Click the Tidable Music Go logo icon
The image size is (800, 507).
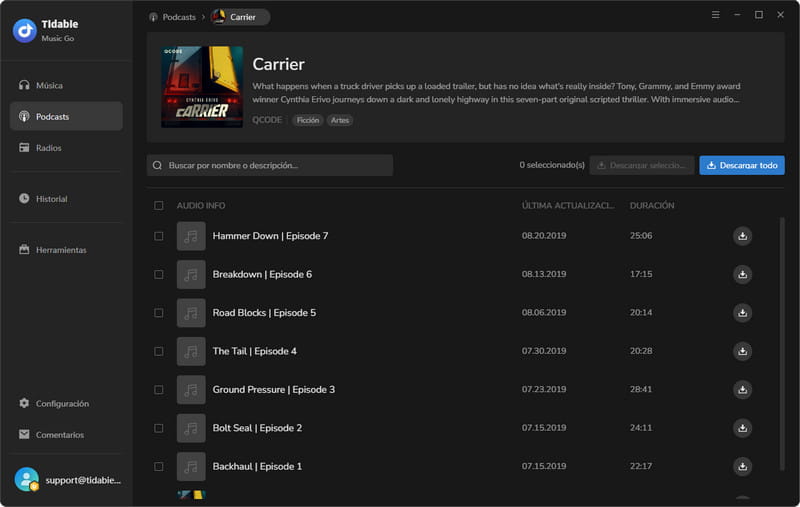coord(24,31)
